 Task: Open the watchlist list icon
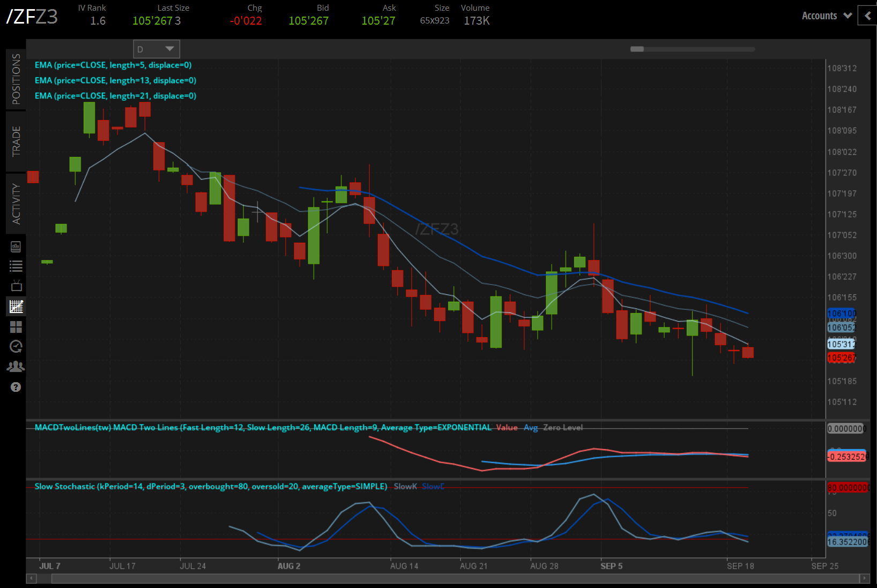tap(16, 266)
